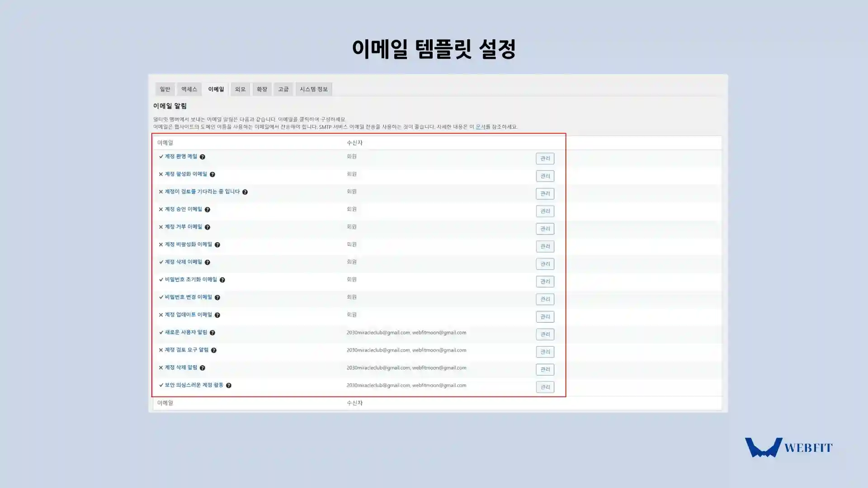
Task: Click disabled X icon of 계정 활성화 이메일
Action: (161, 174)
